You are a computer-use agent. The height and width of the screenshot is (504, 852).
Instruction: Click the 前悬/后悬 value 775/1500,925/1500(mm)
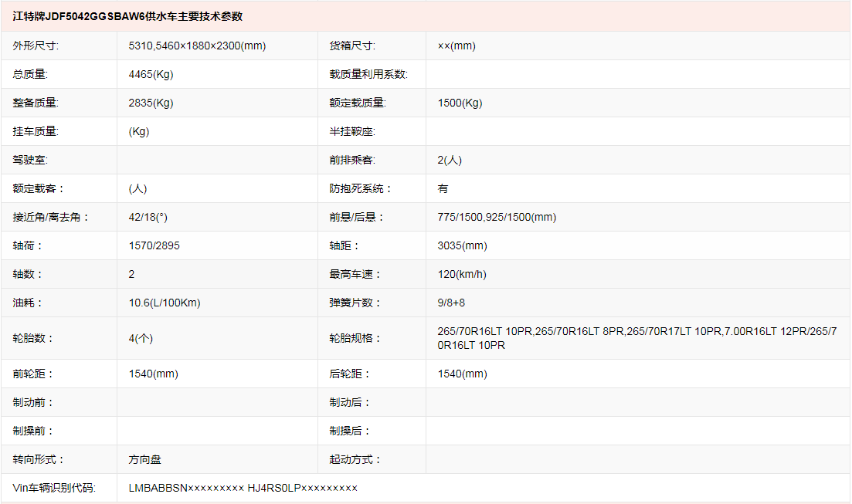coord(497,217)
